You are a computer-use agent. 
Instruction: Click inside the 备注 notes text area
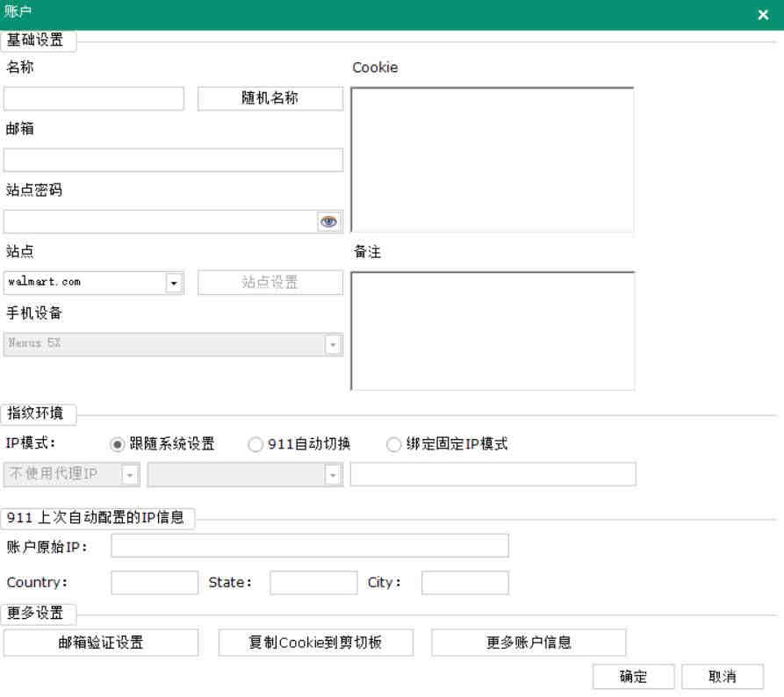[x=493, y=331]
